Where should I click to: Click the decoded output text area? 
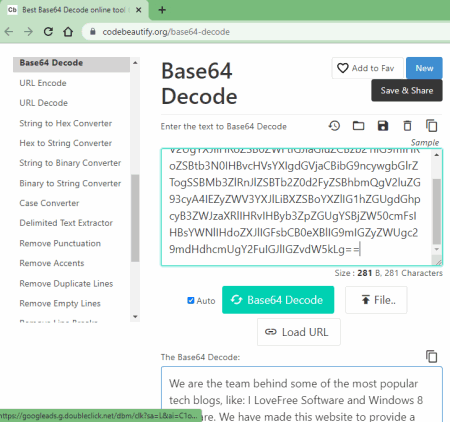pyautogui.click(x=302, y=394)
